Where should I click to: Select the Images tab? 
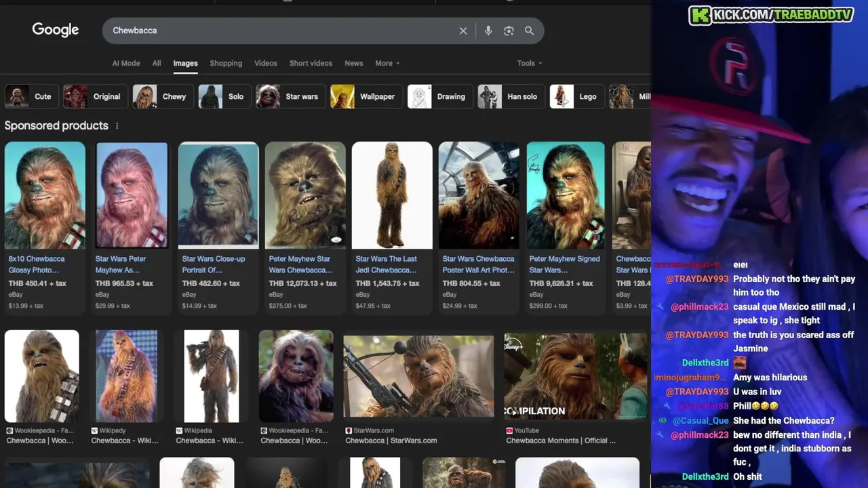[x=185, y=63]
